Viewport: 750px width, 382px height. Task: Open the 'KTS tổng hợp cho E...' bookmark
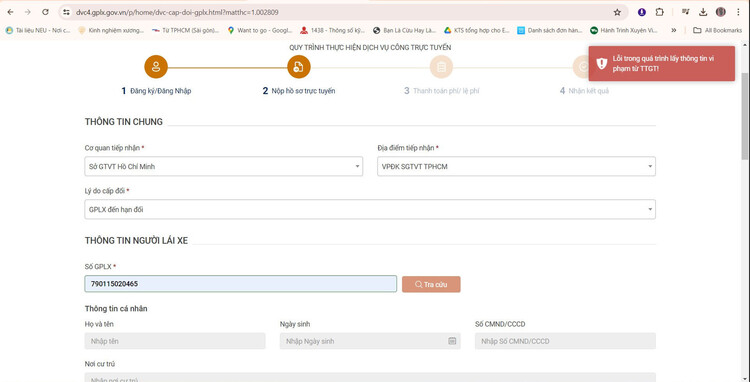[x=477, y=30]
